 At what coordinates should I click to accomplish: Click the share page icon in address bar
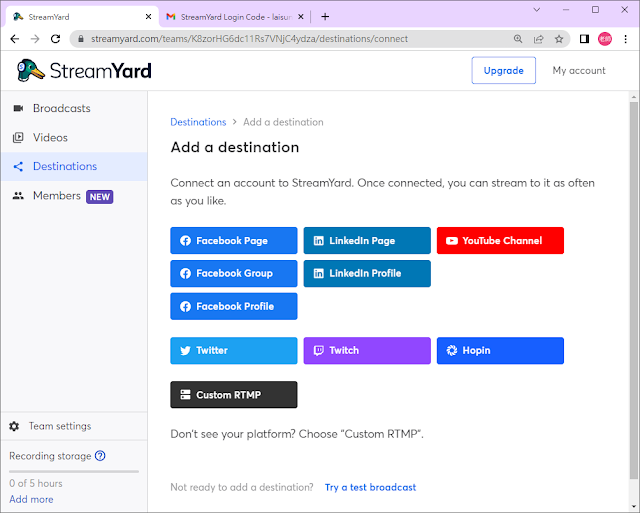click(538, 39)
